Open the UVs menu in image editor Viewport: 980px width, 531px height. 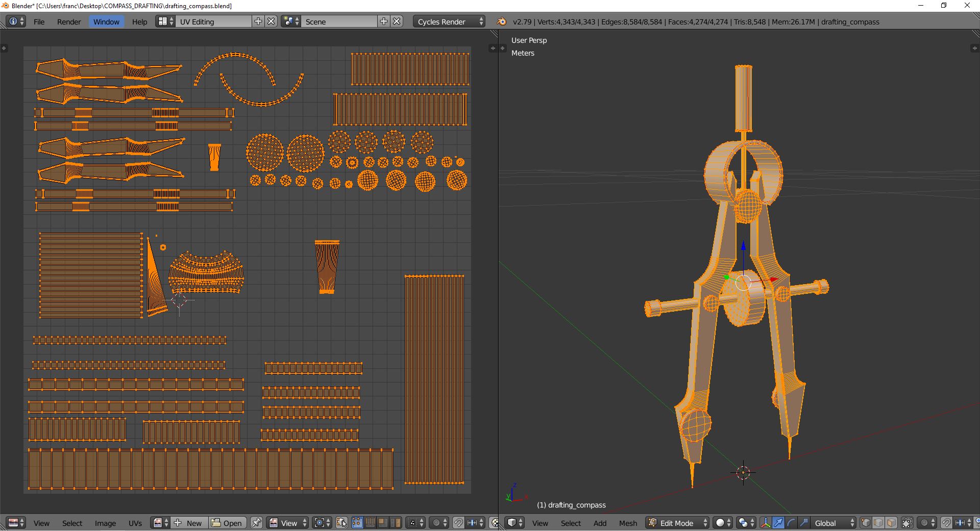pyautogui.click(x=135, y=523)
